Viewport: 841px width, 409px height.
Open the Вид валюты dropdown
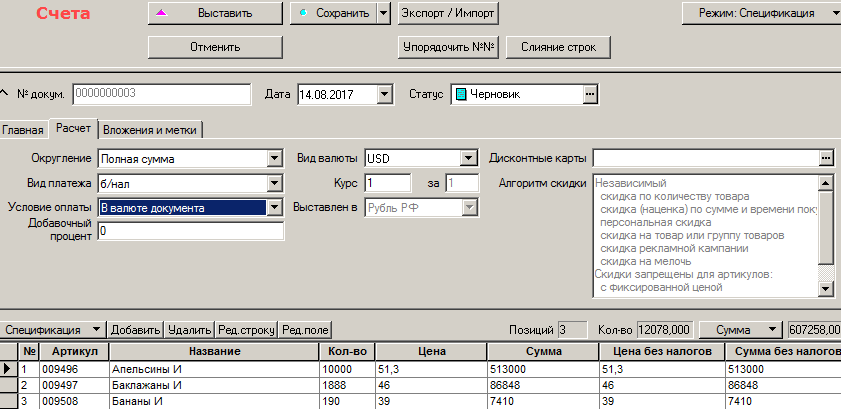pyautogui.click(x=469, y=159)
